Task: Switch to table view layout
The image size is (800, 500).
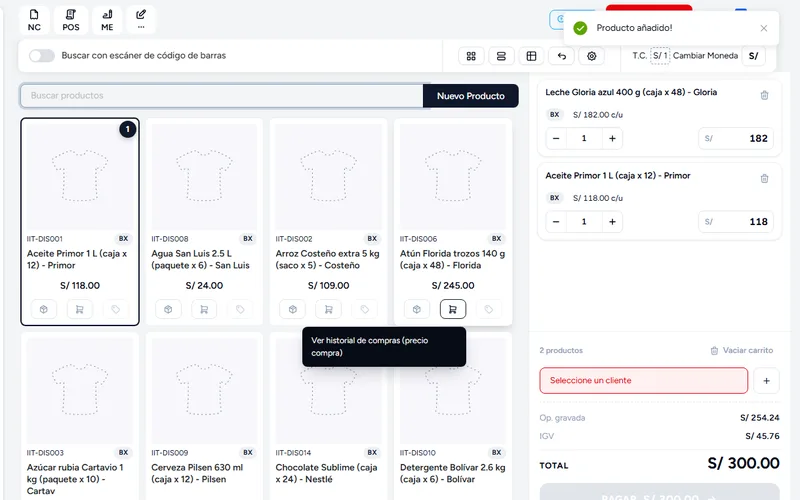Action: point(531,56)
